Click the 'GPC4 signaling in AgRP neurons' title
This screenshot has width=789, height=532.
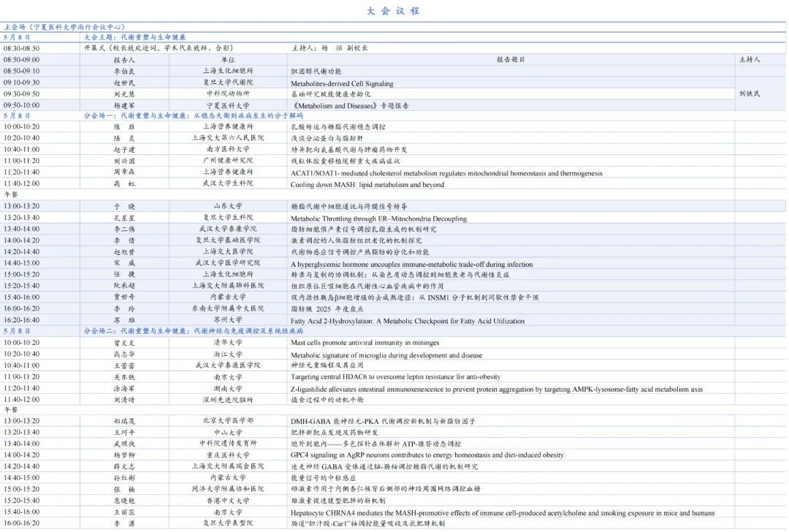click(427, 455)
